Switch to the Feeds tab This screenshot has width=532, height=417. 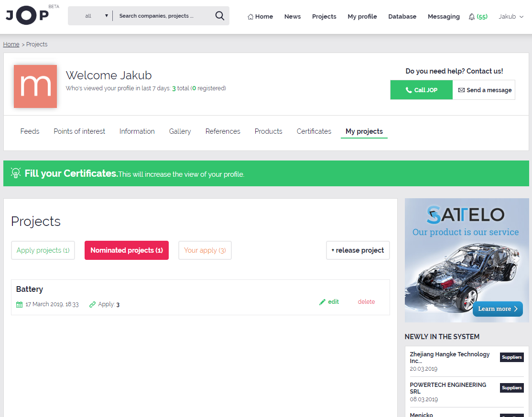pyautogui.click(x=30, y=131)
